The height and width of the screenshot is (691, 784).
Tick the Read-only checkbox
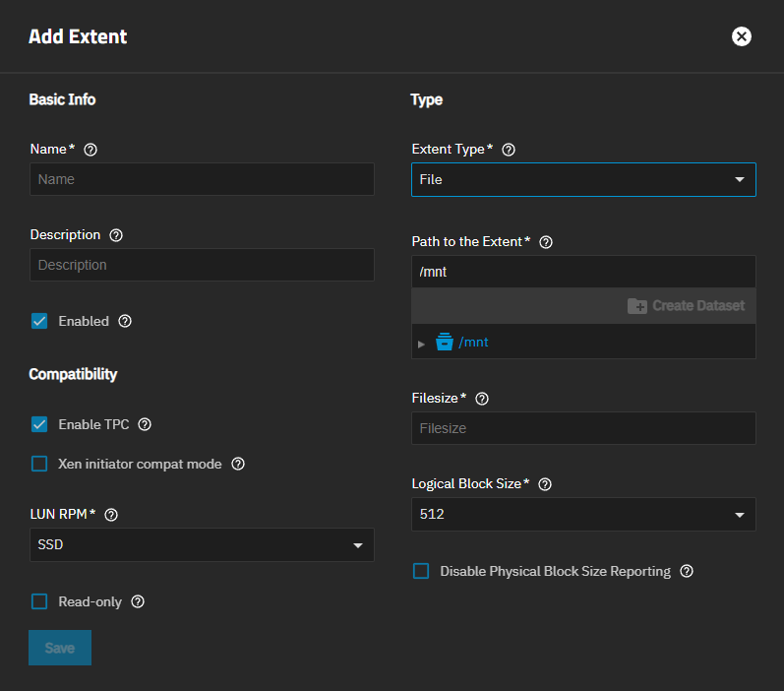pyautogui.click(x=39, y=601)
